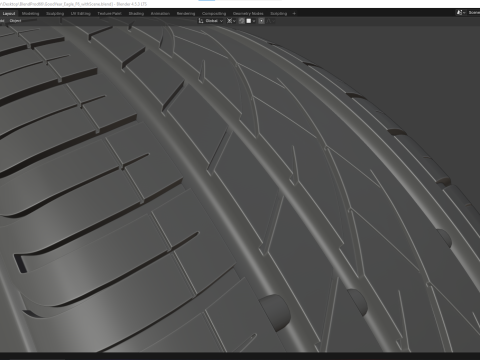480x360 pixels.
Task: Open the Modeling workspace tab
Action: 30,14
